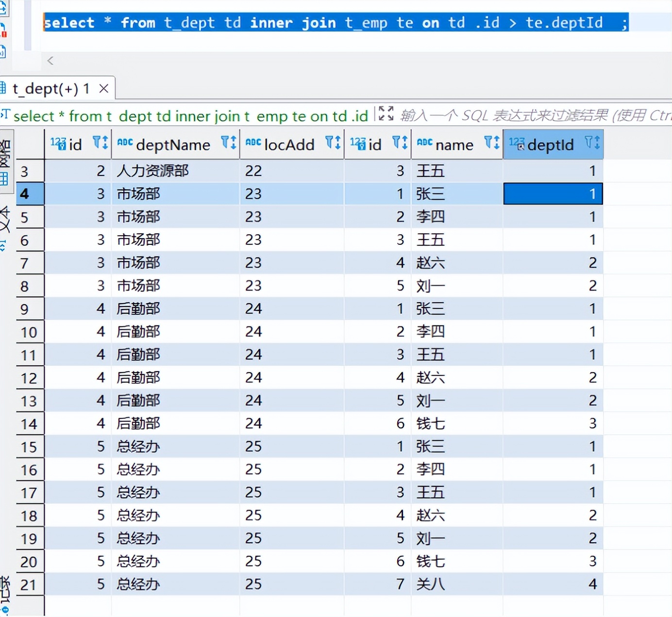Switch to the 网格 grid side tab
The width and height of the screenshot is (672, 617).
[x=5, y=163]
